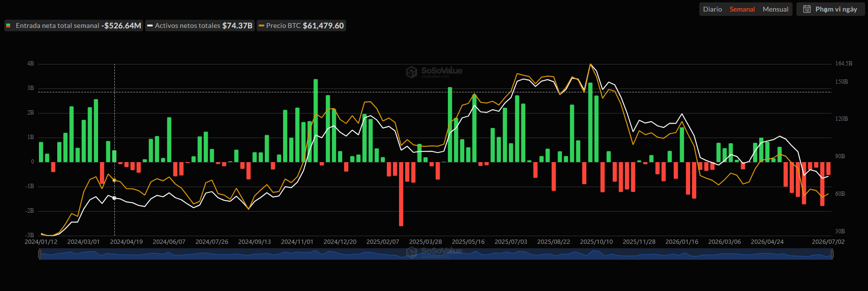Click the white line marker of Activos netos

click(150, 25)
